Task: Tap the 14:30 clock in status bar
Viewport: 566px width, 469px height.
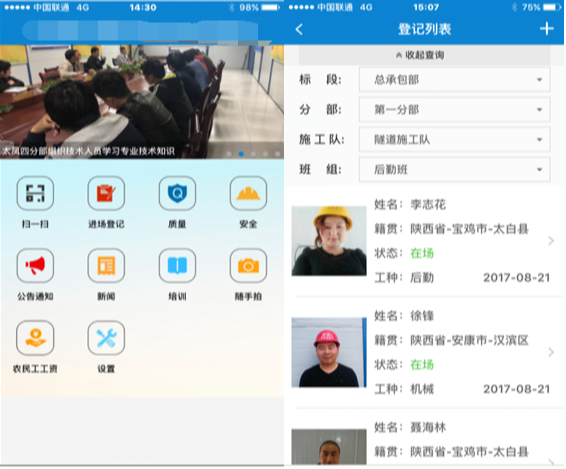Action: click(143, 7)
